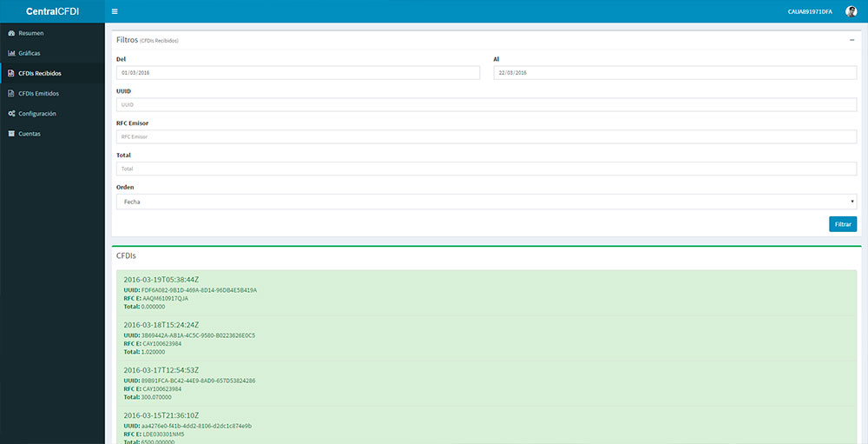Click the UUID starting with FDF6A082
Screen dimensions: 868x444
coord(200,290)
